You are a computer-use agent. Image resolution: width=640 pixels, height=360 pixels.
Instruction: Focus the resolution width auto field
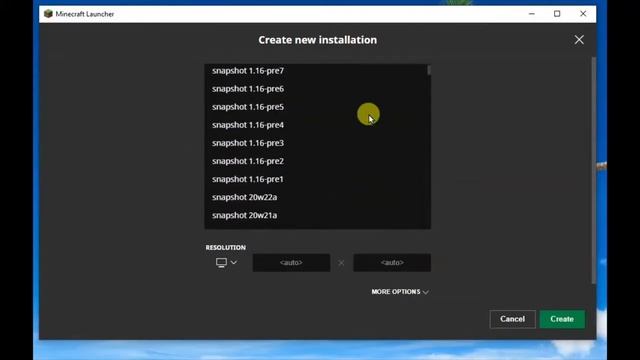click(x=291, y=263)
